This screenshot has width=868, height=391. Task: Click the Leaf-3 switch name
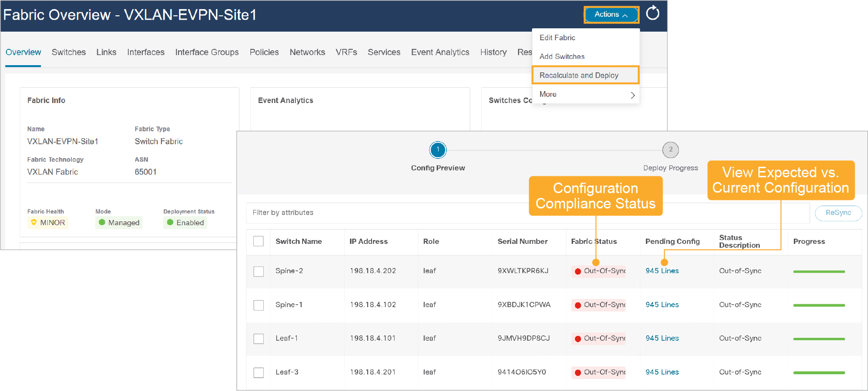coord(287,372)
